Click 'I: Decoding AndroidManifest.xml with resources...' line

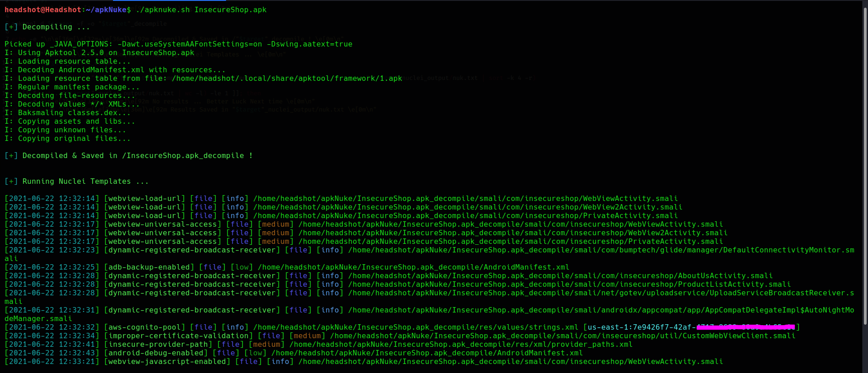[x=115, y=70]
